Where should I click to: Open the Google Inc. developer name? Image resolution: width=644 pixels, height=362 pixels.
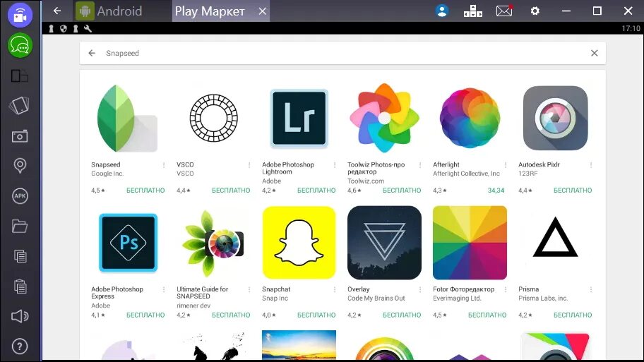point(107,174)
